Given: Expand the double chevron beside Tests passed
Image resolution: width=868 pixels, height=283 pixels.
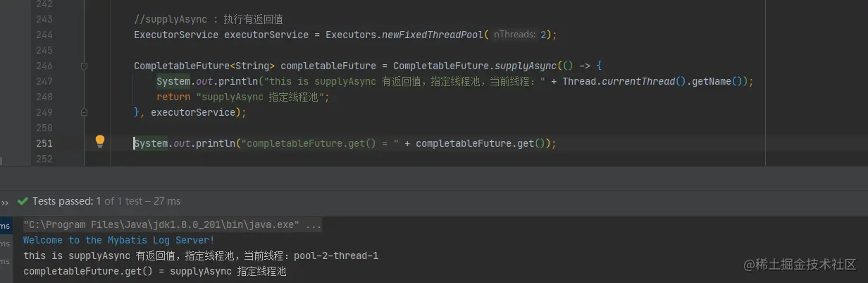Looking at the screenshot, I should pos(5,202).
